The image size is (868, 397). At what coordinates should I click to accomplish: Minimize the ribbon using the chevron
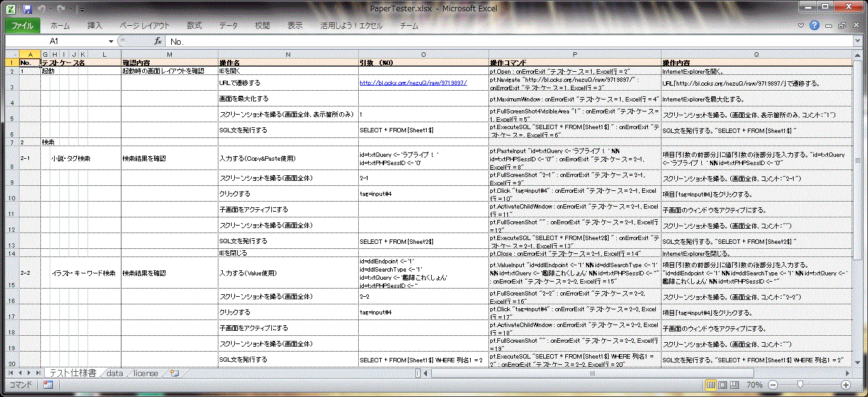coord(801,26)
